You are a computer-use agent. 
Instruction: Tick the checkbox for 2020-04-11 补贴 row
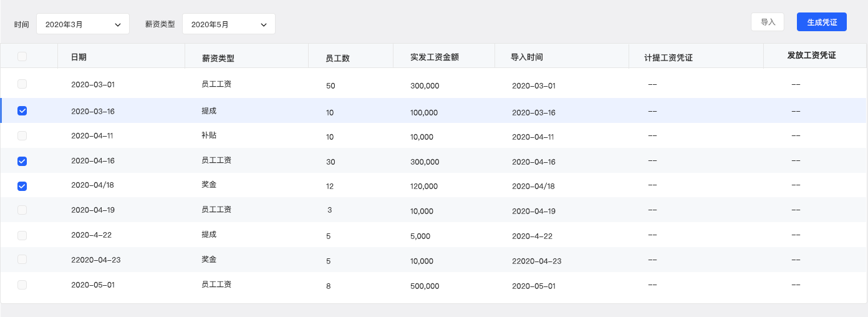click(x=22, y=135)
